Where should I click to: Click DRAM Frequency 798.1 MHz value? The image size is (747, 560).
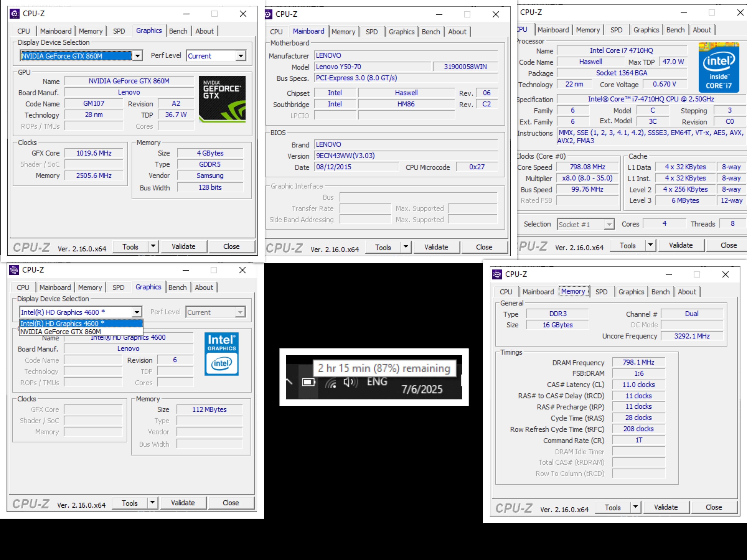pos(638,362)
